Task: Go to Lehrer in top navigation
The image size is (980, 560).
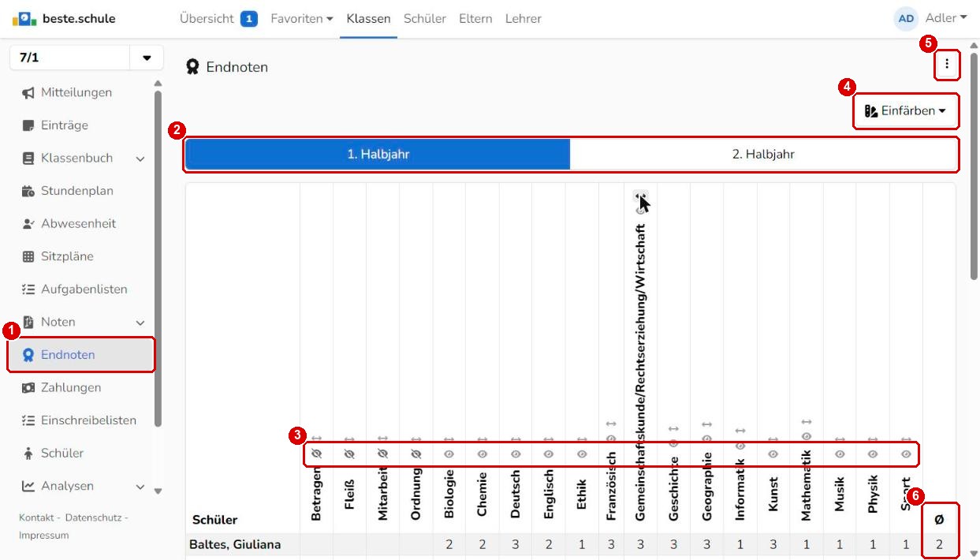Action: [x=524, y=18]
